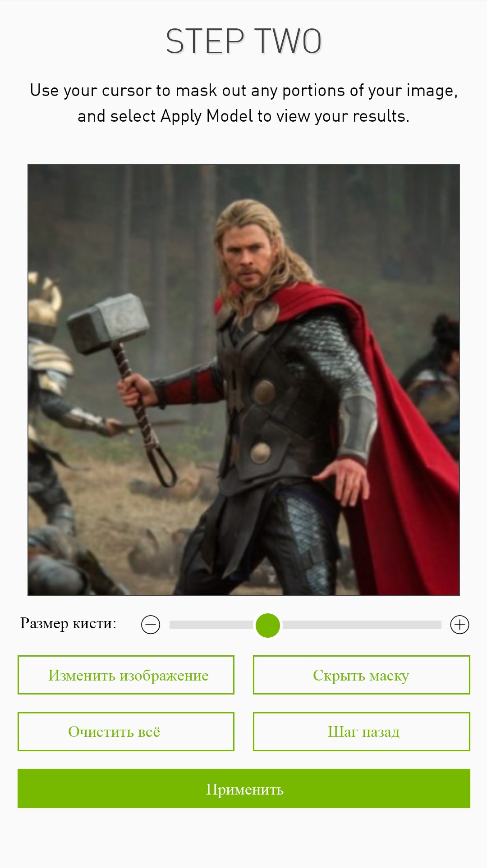Screen dimensions: 487x868
Task: Click the mask instructions paragraph text
Action: [x=243, y=103]
